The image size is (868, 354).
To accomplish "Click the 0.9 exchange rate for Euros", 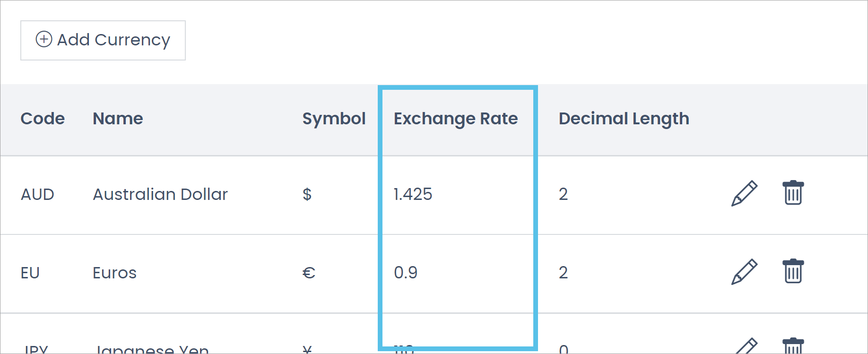I will tap(406, 272).
